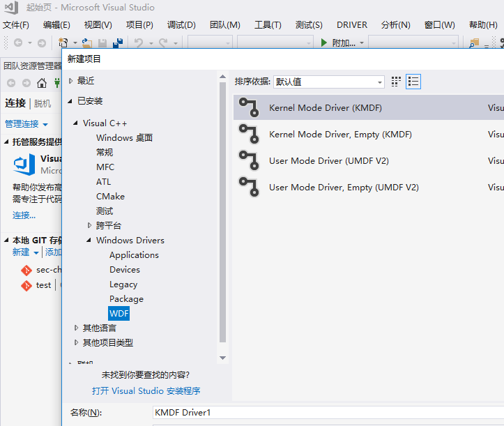Click Team Explorer forward arrow
Viewport: 504px width, 426px height.
pyautogui.click(x=26, y=83)
